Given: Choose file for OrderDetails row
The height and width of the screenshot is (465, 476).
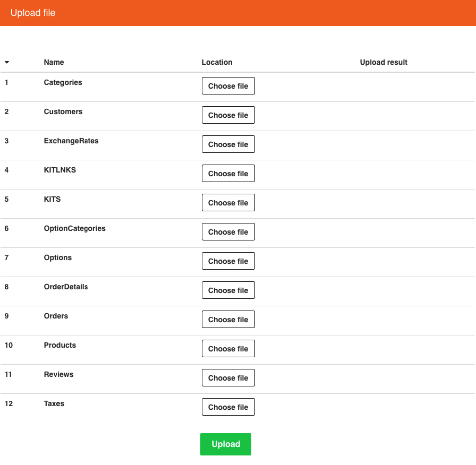Looking at the screenshot, I should coord(228,290).
